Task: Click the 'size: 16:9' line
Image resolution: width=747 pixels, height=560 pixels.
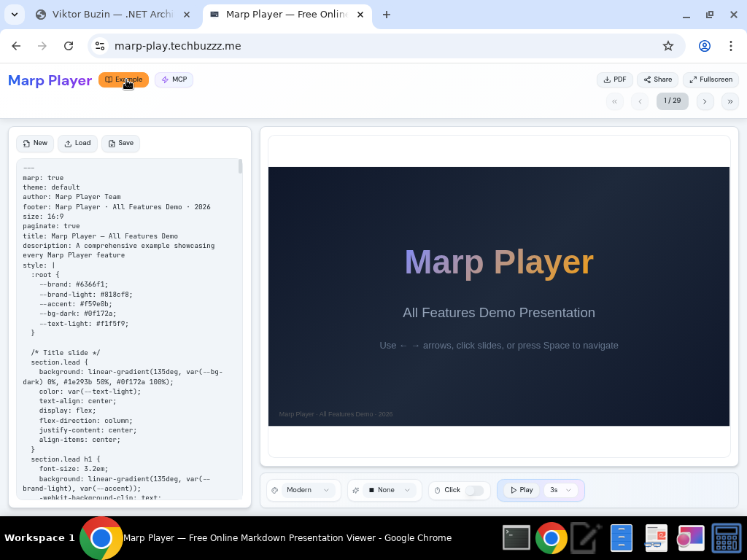Action: tap(43, 216)
